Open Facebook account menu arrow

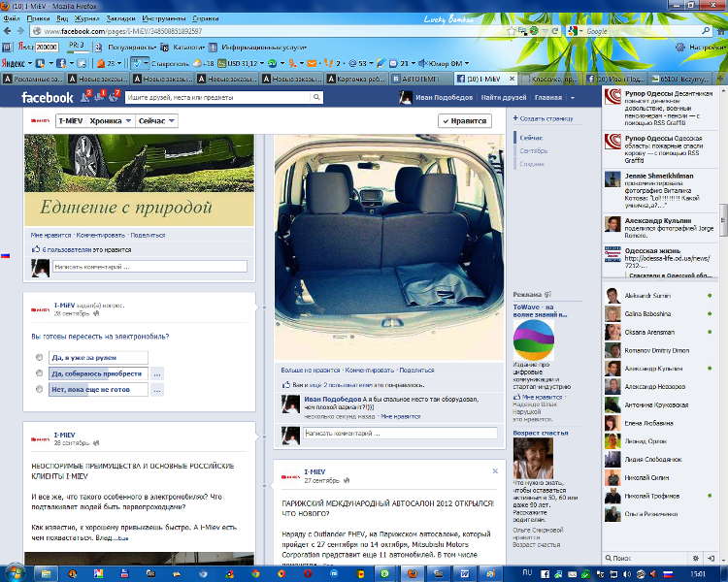tap(573, 97)
